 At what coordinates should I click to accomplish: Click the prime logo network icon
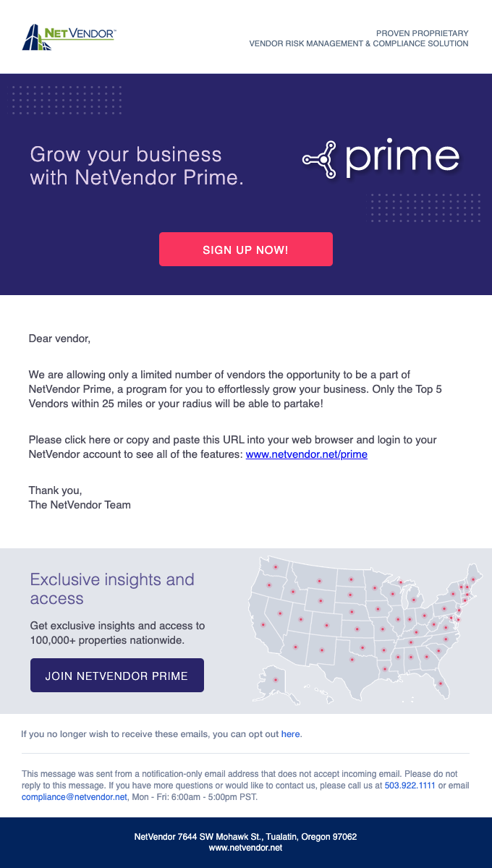(320, 159)
